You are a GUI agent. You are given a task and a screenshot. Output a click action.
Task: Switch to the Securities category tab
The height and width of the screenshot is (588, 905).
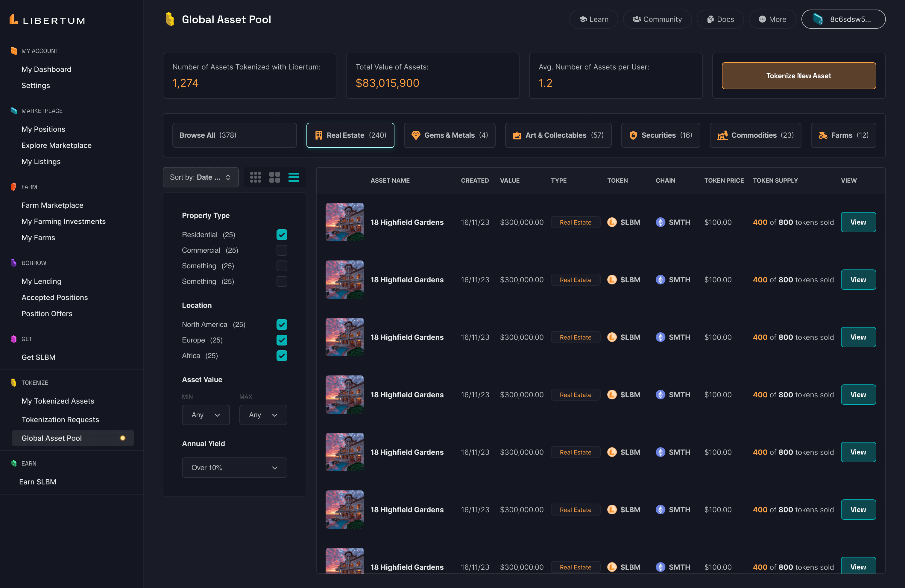point(660,135)
